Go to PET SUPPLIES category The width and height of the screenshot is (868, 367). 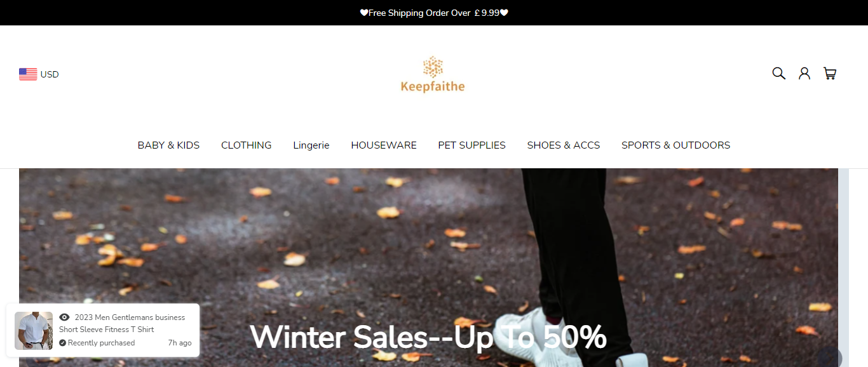[x=471, y=145]
